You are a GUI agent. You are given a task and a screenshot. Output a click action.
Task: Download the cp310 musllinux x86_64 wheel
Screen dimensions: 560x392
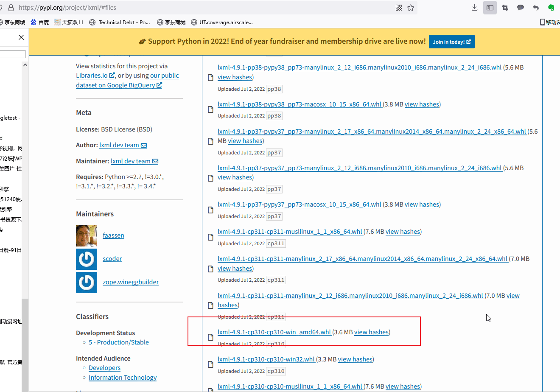click(x=290, y=386)
